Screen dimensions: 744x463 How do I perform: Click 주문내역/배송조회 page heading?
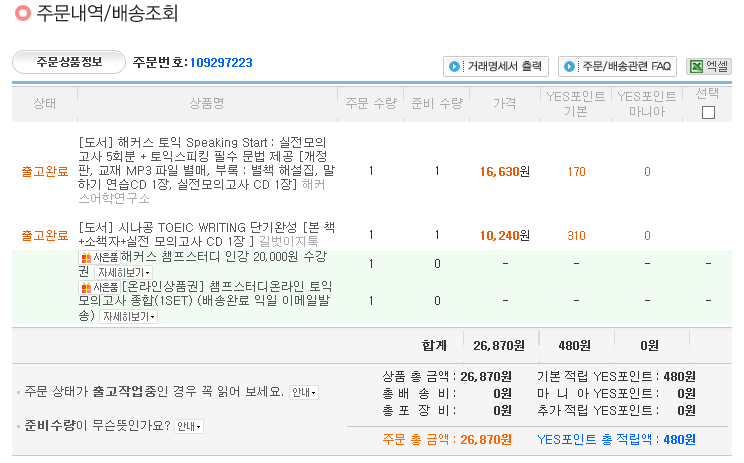point(107,13)
